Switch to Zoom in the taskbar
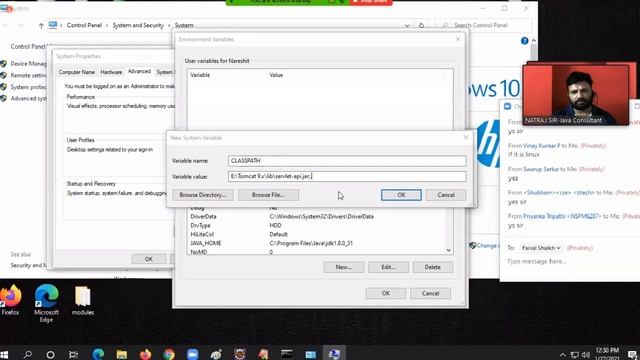Viewport: 640px width, 360px height. pyautogui.click(x=192, y=354)
